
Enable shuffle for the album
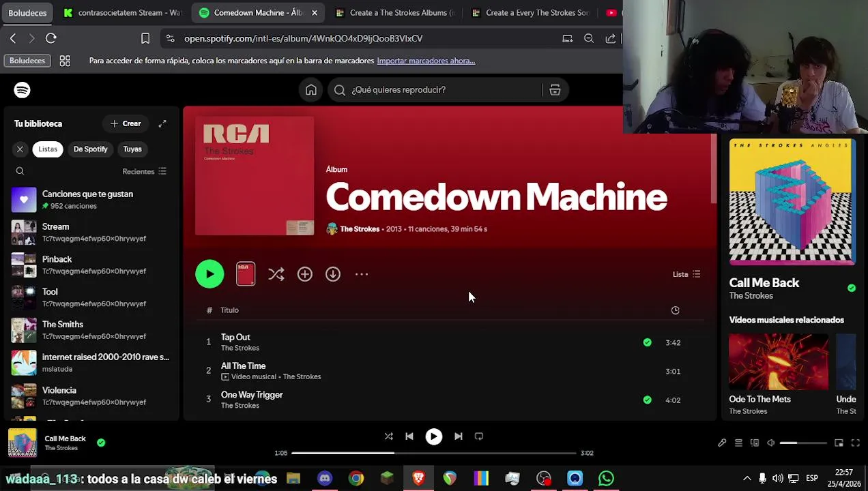(276, 274)
